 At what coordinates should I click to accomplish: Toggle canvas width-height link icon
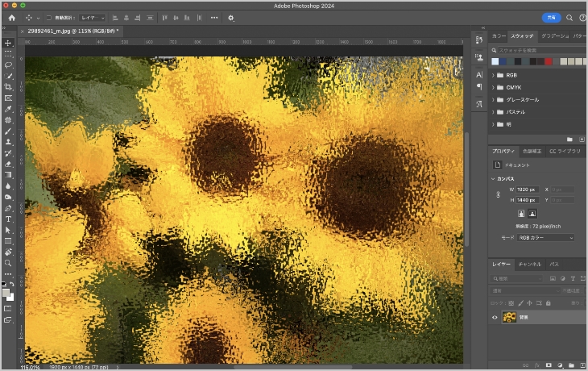[x=498, y=194]
